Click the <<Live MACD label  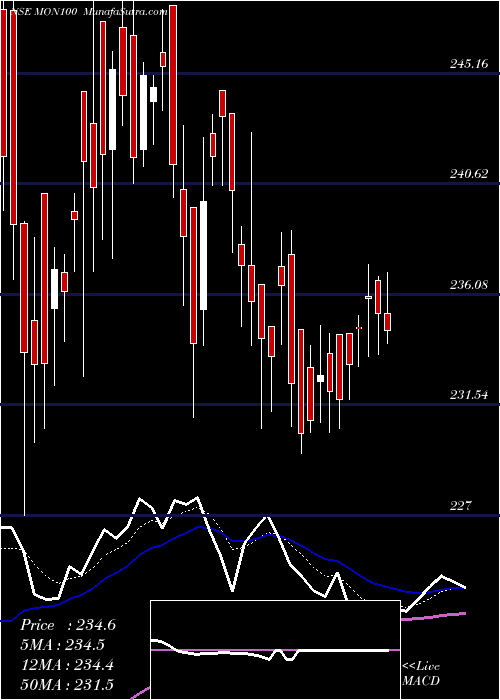[421, 674]
